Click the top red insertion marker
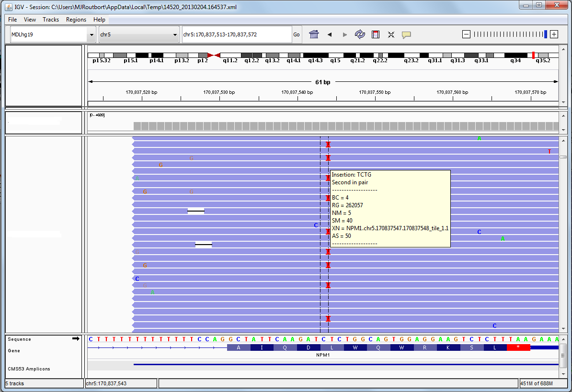This screenshot has height=392, width=572. pyautogui.click(x=328, y=145)
